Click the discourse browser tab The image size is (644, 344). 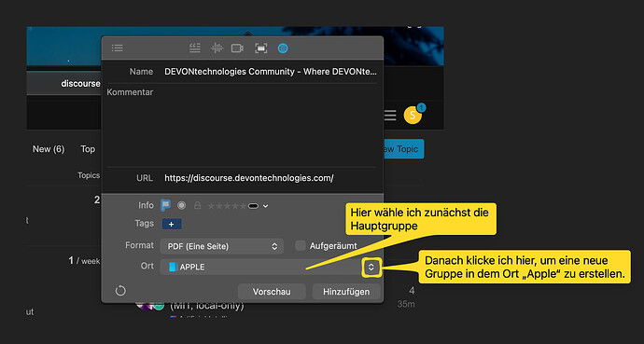[x=64, y=83]
